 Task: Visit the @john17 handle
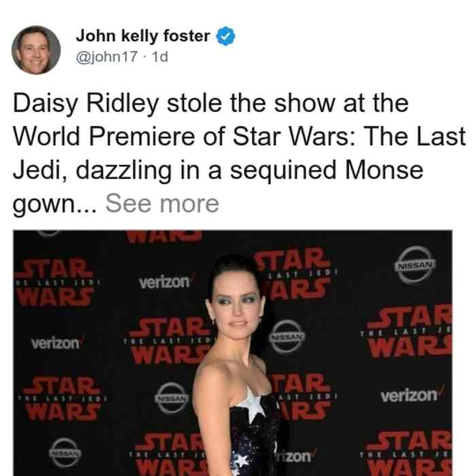point(107,56)
